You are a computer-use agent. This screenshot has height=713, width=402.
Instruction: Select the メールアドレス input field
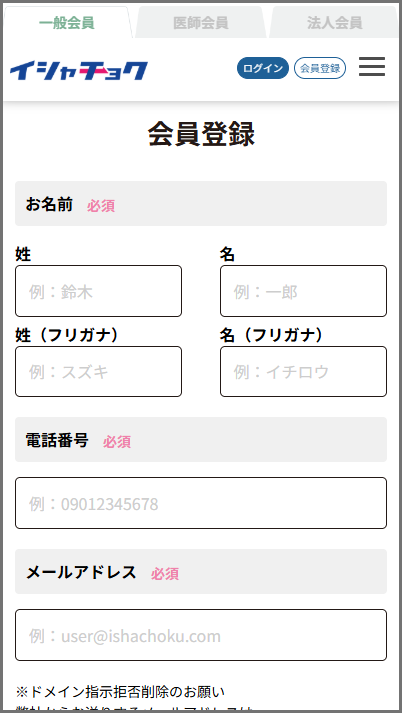pyautogui.click(x=201, y=635)
